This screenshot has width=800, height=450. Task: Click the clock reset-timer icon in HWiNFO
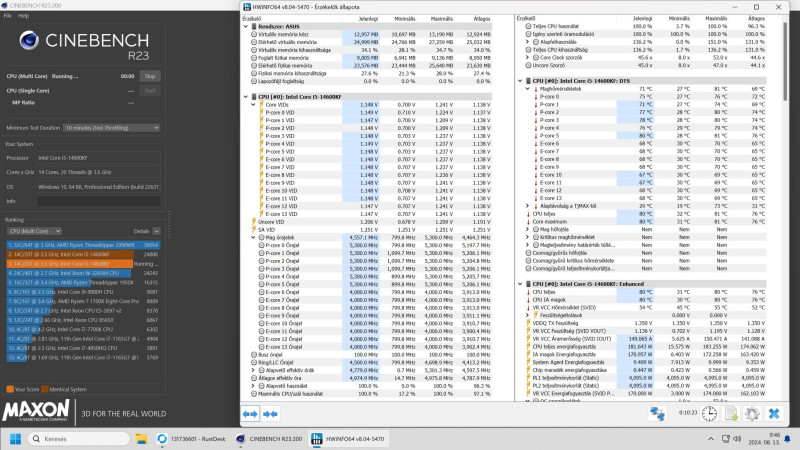709,413
